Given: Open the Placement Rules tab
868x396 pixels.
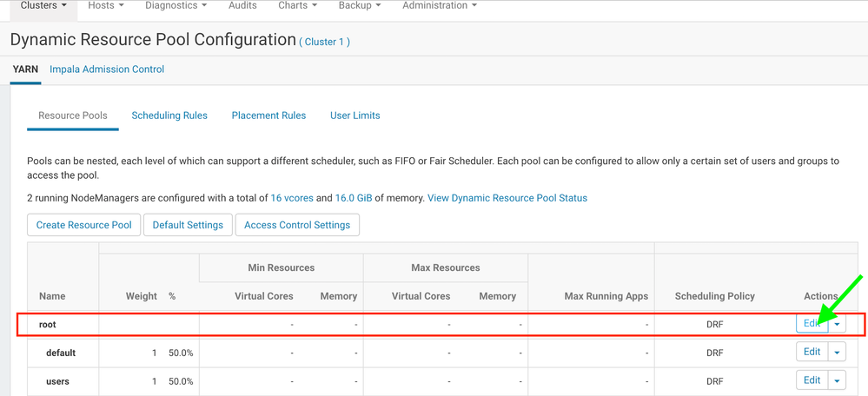Looking at the screenshot, I should point(268,115).
